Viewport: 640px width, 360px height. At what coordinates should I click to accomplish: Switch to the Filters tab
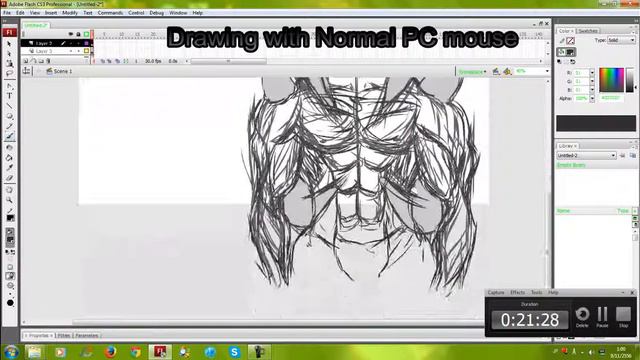[64, 336]
